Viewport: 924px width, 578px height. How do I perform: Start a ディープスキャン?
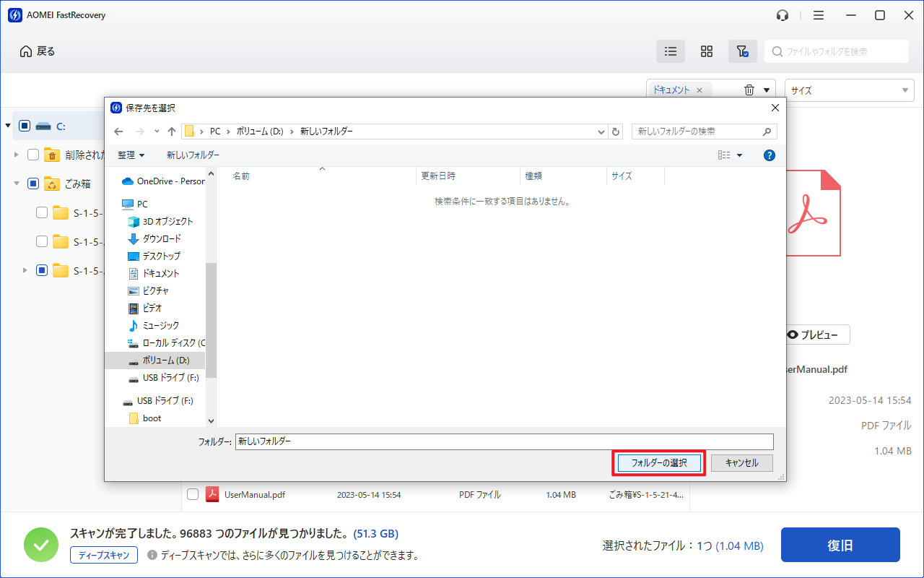coord(104,556)
